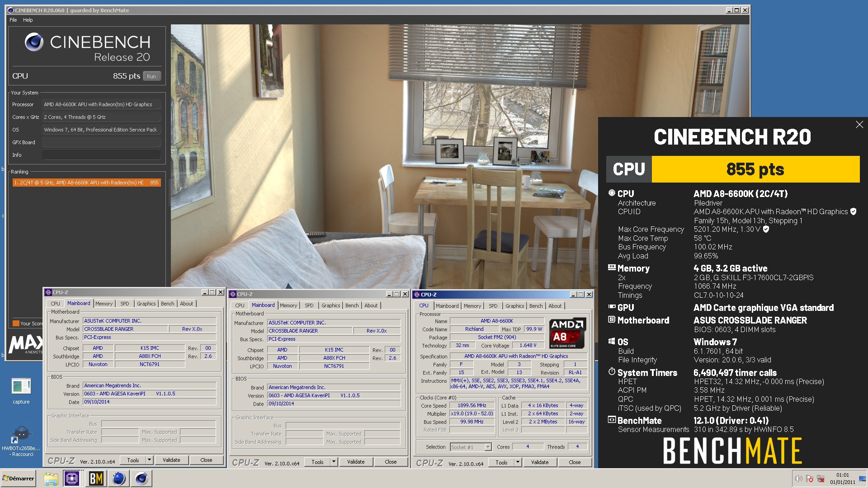Run the Cinebench CPU test
The height and width of the screenshot is (488, 868).
pos(151,76)
